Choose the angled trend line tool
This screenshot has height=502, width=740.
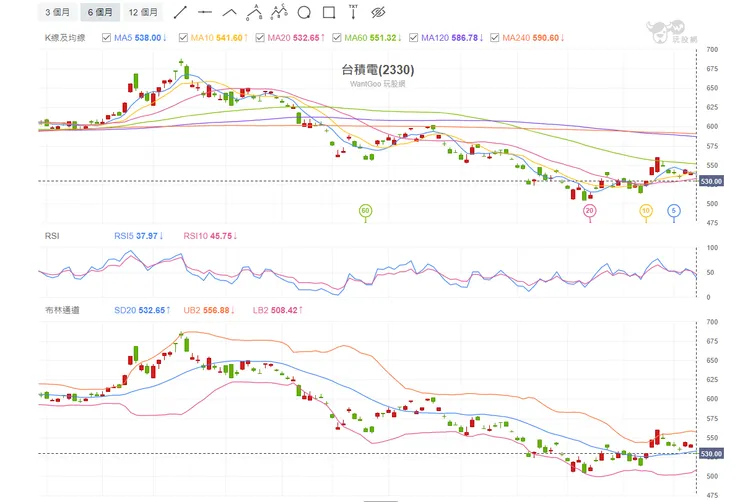229,12
